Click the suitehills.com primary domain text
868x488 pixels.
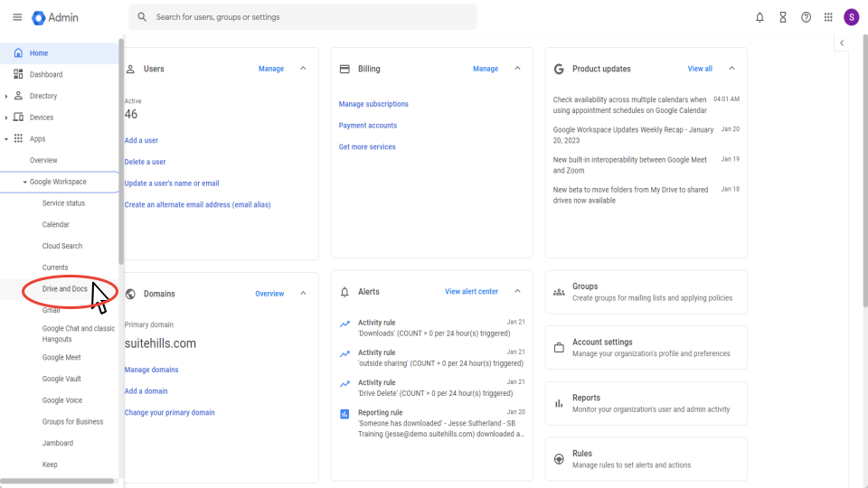click(161, 343)
